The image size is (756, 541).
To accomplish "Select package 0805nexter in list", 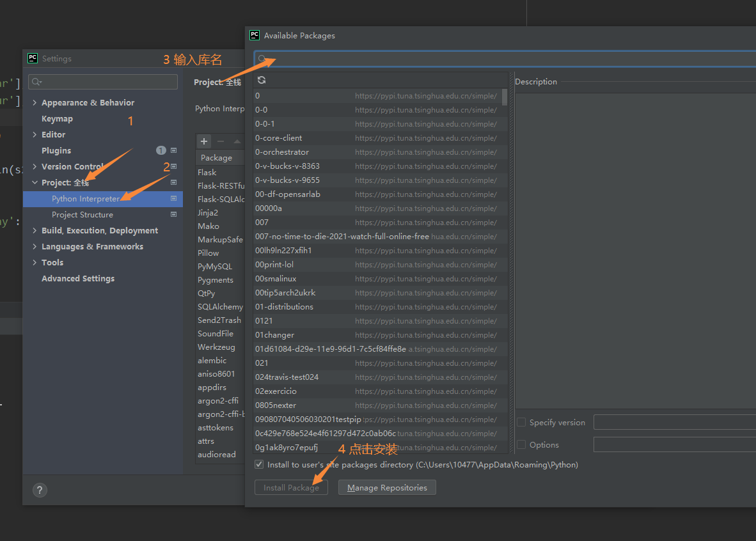I will [381, 405].
